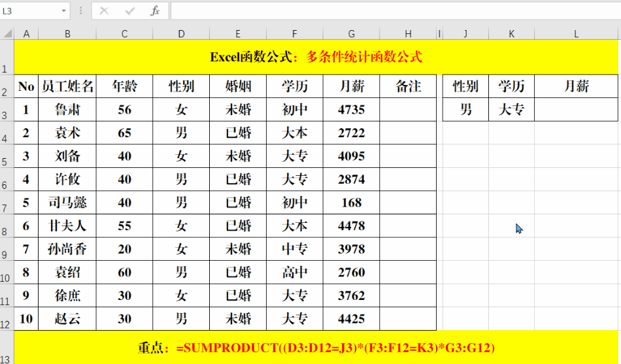Click salary cell '4425'

[x=351, y=319]
